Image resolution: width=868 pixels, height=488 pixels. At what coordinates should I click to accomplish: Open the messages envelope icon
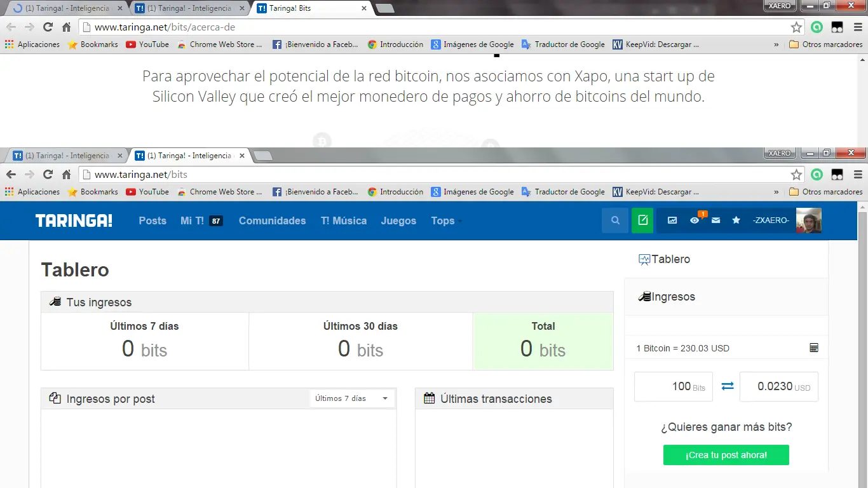716,220
